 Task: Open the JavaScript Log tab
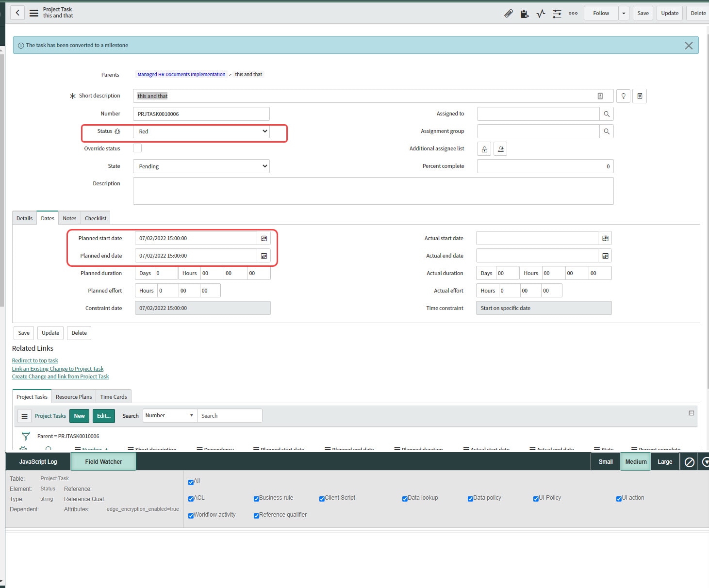[38, 462]
